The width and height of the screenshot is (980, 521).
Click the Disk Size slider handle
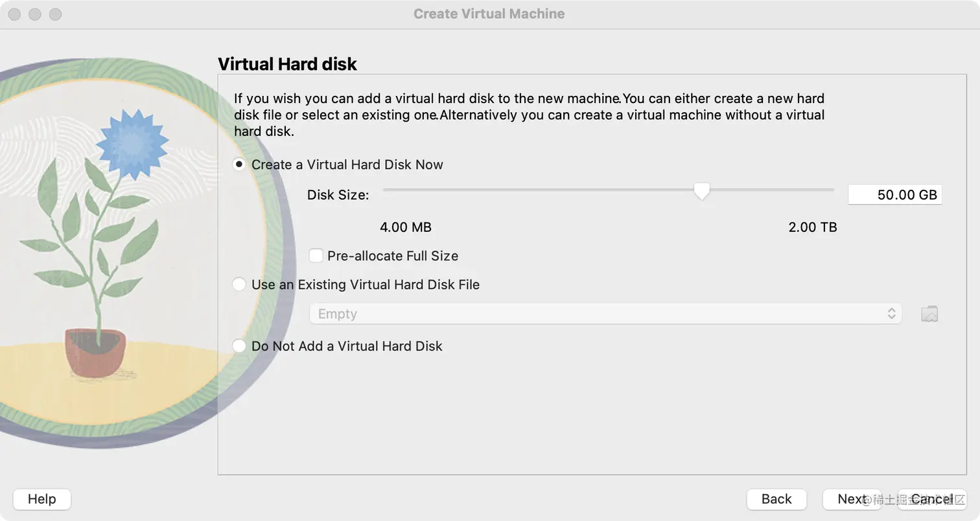tap(701, 191)
